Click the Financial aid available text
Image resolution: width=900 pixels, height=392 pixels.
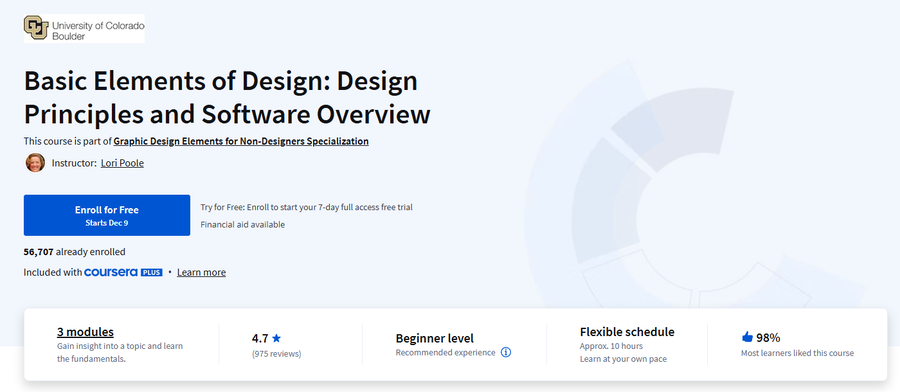pyautogui.click(x=243, y=224)
